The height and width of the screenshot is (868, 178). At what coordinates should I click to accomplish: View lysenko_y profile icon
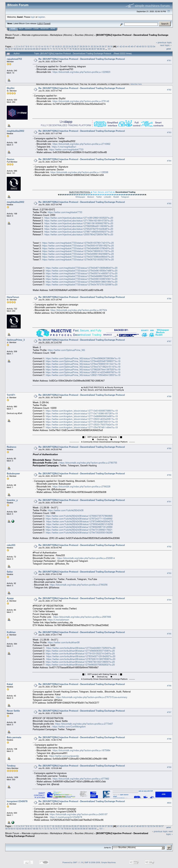[x=9, y=521]
